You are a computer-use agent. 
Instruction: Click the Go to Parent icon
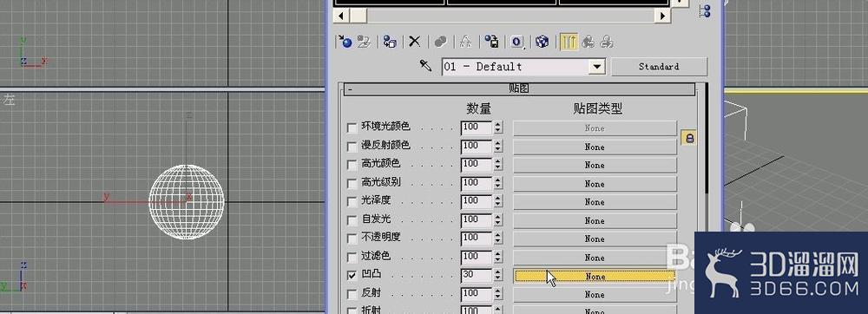589,42
